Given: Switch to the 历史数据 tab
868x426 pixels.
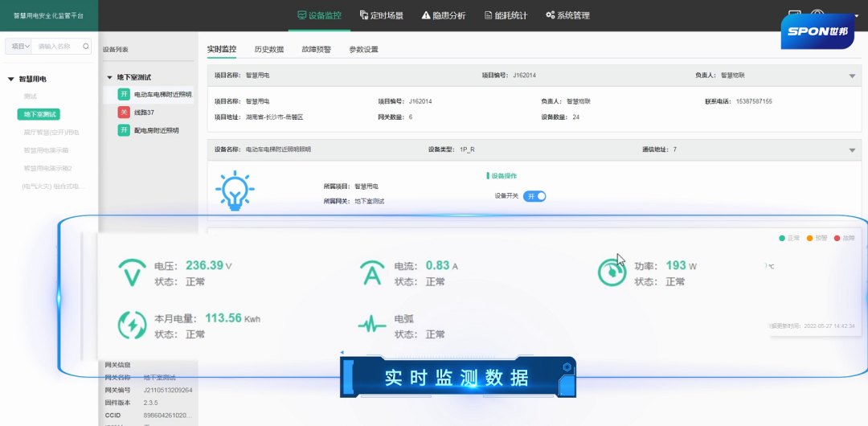Looking at the screenshot, I should tap(269, 50).
